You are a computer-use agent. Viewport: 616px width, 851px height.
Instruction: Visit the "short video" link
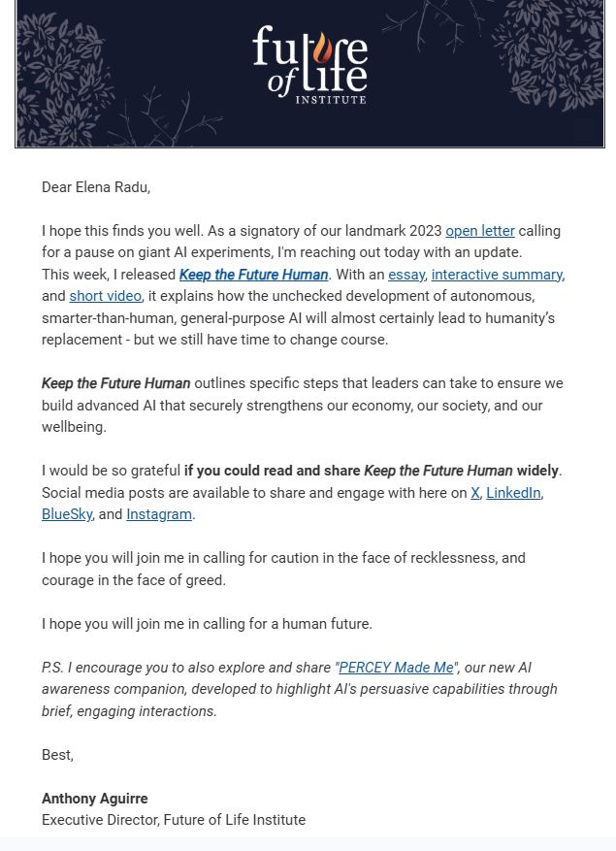coord(105,296)
